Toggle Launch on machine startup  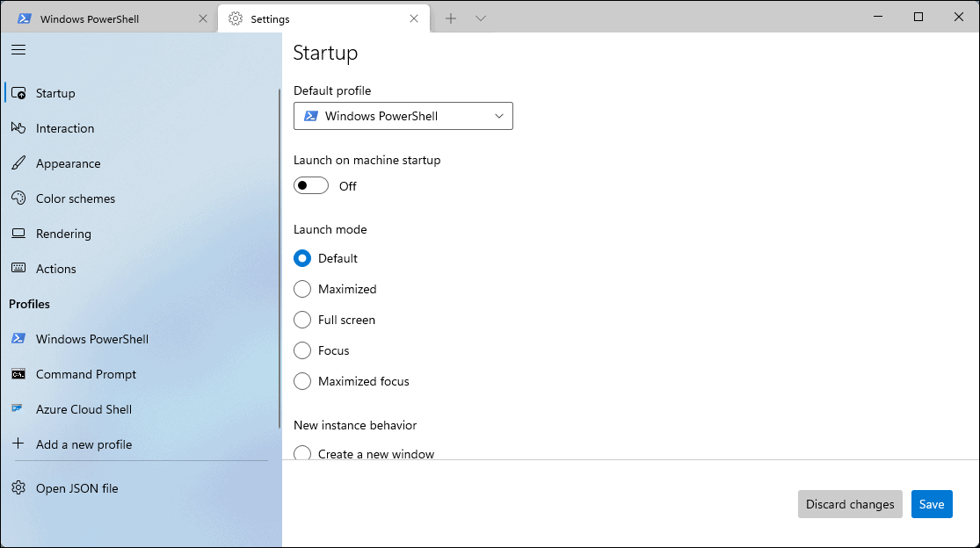click(310, 185)
